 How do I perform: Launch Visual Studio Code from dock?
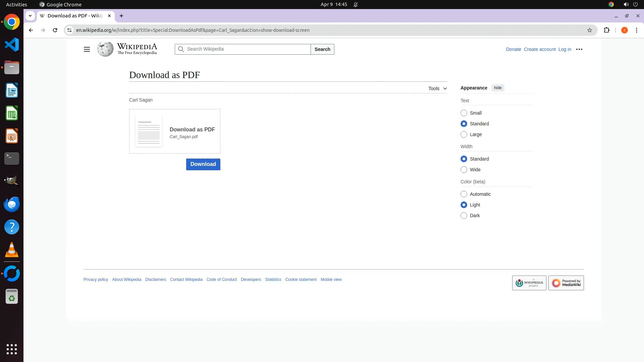pyautogui.click(x=12, y=45)
